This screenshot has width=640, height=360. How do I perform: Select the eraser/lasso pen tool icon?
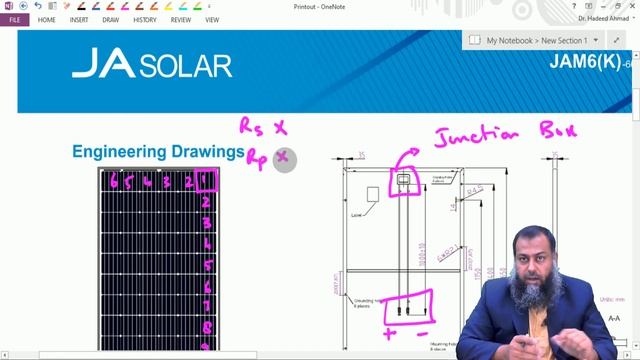click(67, 6)
